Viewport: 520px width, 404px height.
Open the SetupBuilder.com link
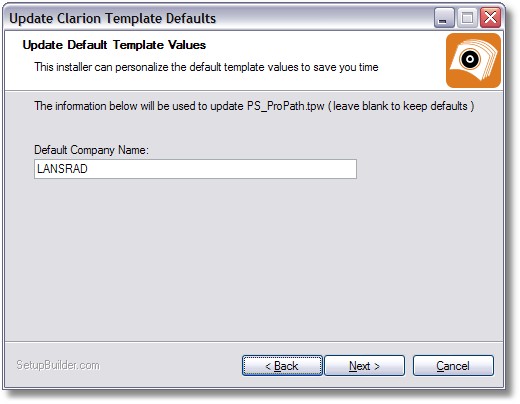click(x=58, y=365)
